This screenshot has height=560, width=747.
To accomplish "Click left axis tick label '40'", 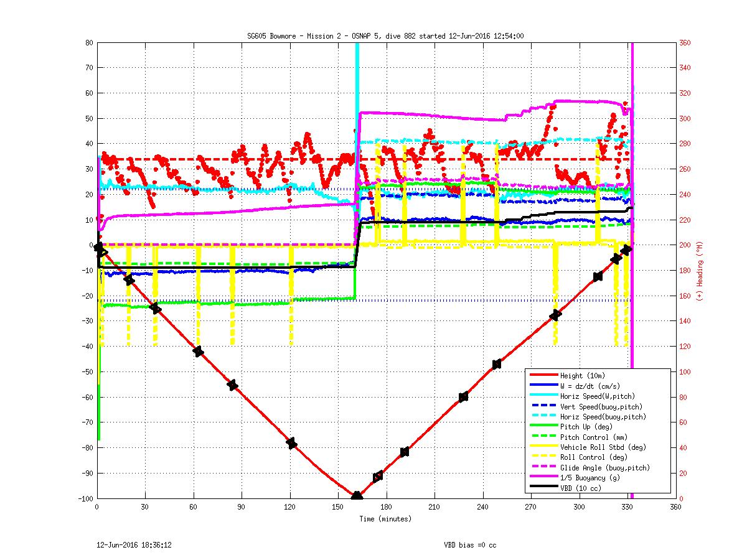I will point(90,144).
